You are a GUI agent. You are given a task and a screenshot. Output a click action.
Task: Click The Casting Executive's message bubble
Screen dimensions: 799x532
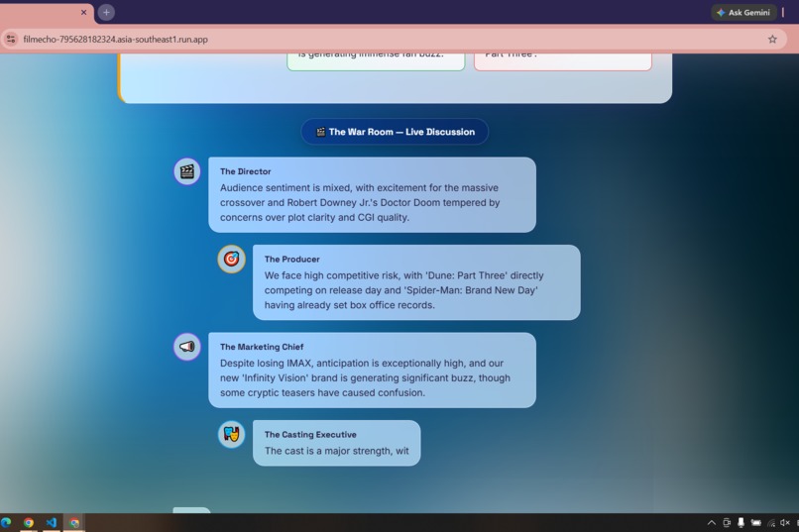pos(337,443)
